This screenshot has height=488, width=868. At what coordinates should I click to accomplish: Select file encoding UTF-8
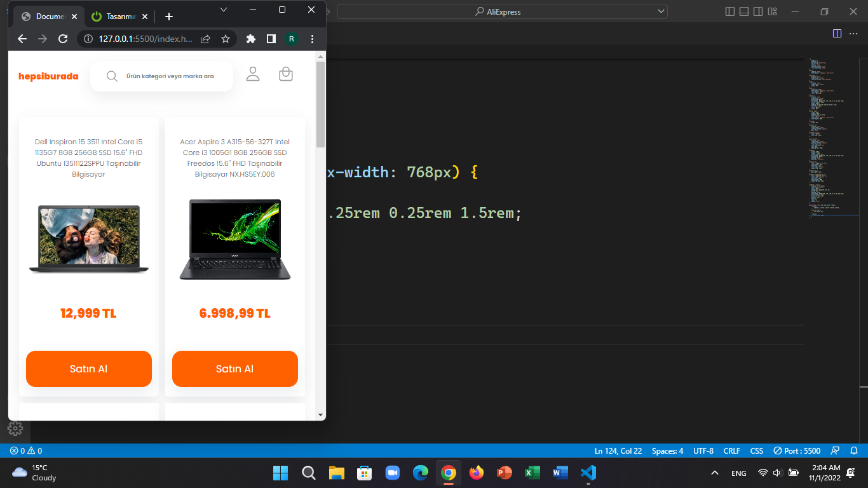[703, 451]
